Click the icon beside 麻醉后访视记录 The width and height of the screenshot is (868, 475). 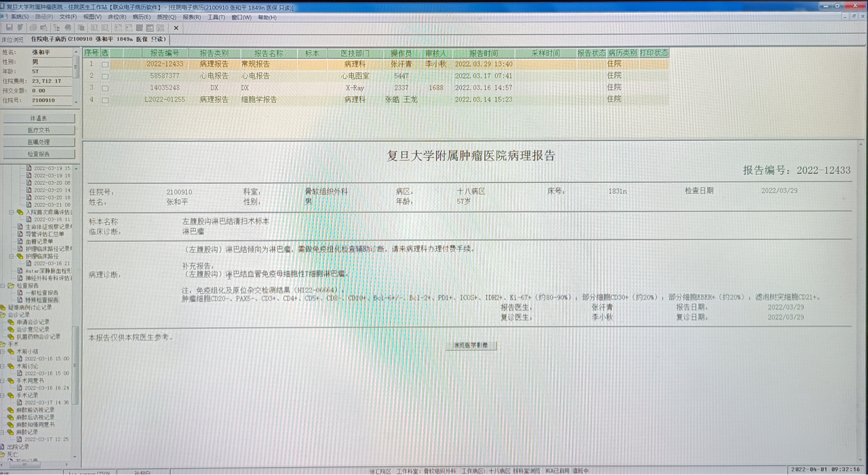coord(12,417)
